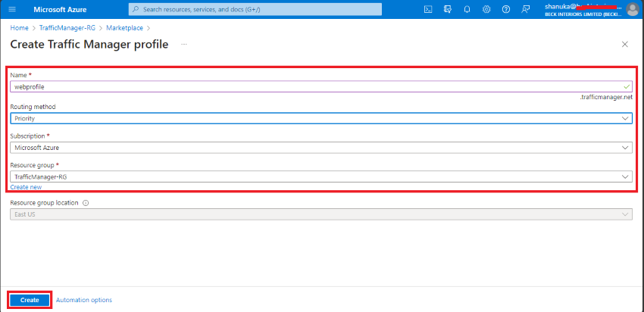Go to the Home breadcrumb
This screenshot has width=644, height=312.
point(19,28)
